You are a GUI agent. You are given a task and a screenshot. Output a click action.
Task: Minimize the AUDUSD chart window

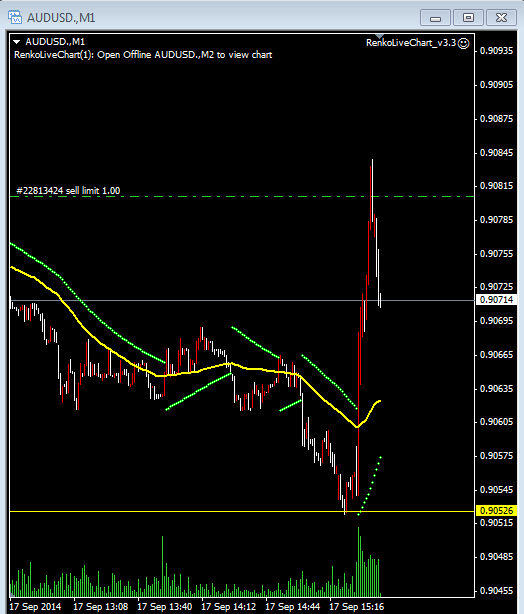[435, 18]
